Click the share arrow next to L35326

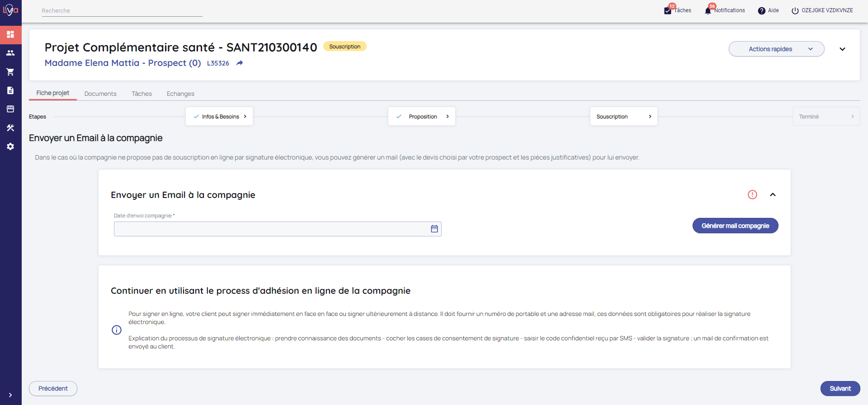pyautogui.click(x=240, y=63)
